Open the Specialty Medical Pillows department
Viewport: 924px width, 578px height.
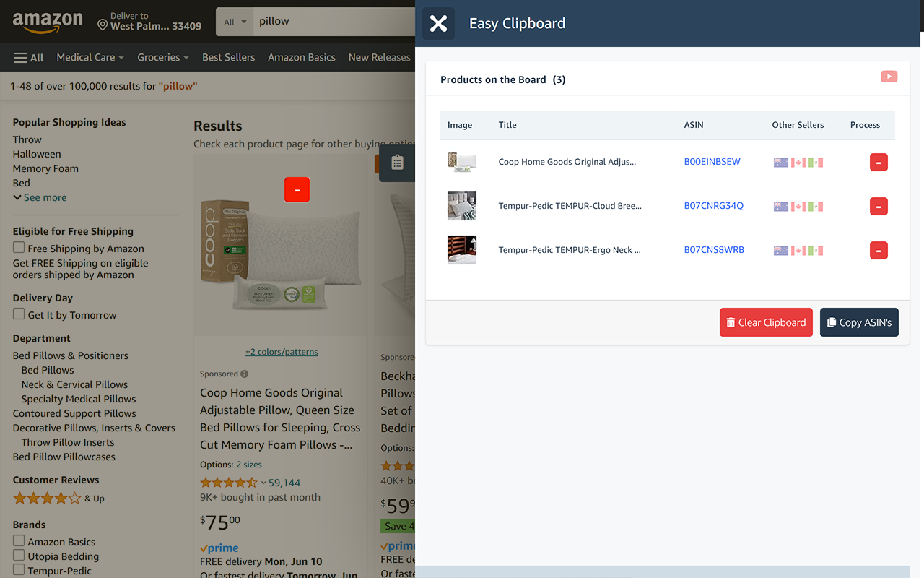[79, 399]
